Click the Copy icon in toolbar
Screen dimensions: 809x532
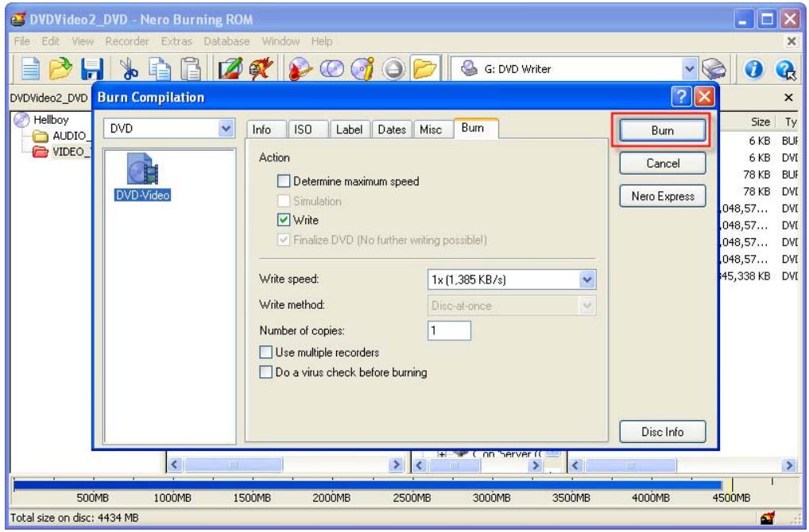click(160, 69)
